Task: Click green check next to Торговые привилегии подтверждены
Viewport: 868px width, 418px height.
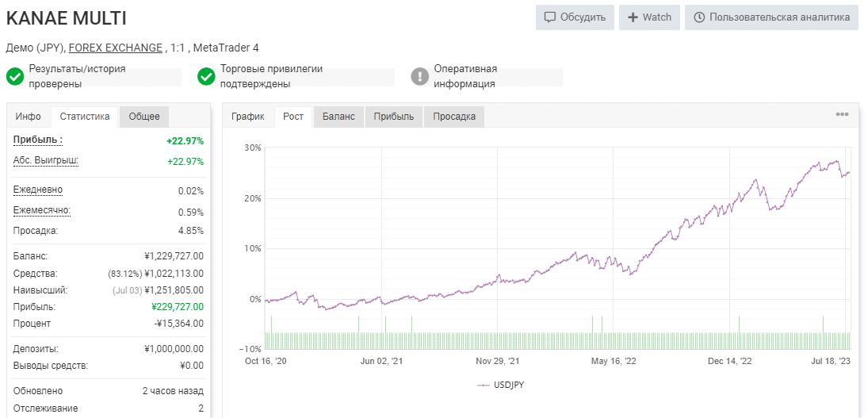Action: [206, 77]
